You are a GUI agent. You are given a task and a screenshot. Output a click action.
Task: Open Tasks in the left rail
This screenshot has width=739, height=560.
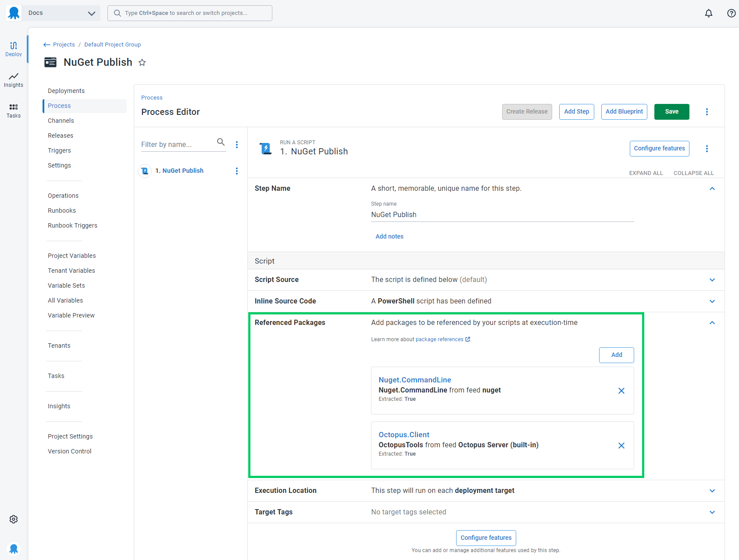(x=14, y=111)
